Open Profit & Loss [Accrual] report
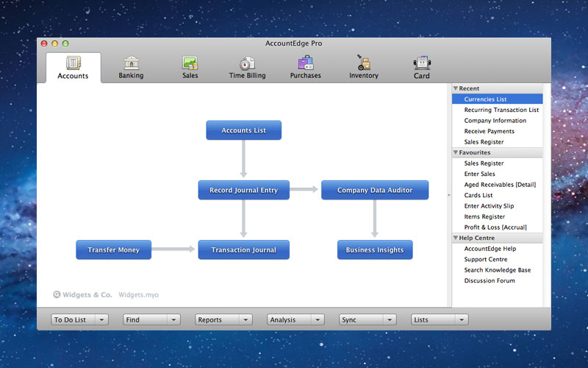This screenshot has height=368, width=588. click(x=495, y=227)
